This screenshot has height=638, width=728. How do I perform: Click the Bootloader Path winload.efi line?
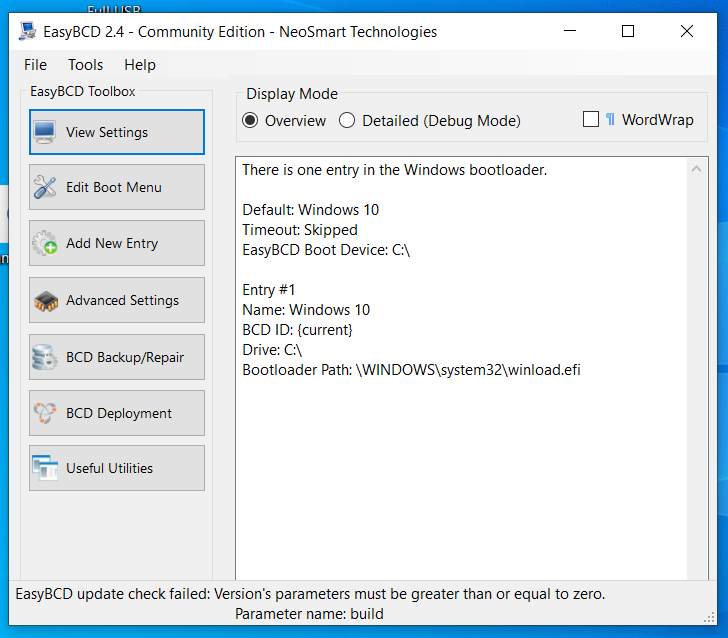[411, 370]
